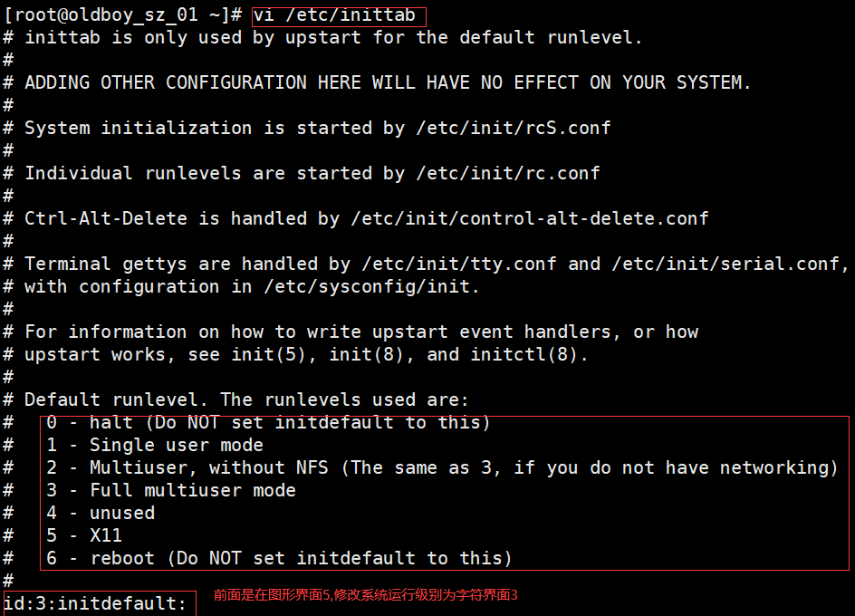
Task: Click the red Chinese annotation text
Action: (x=365, y=596)
